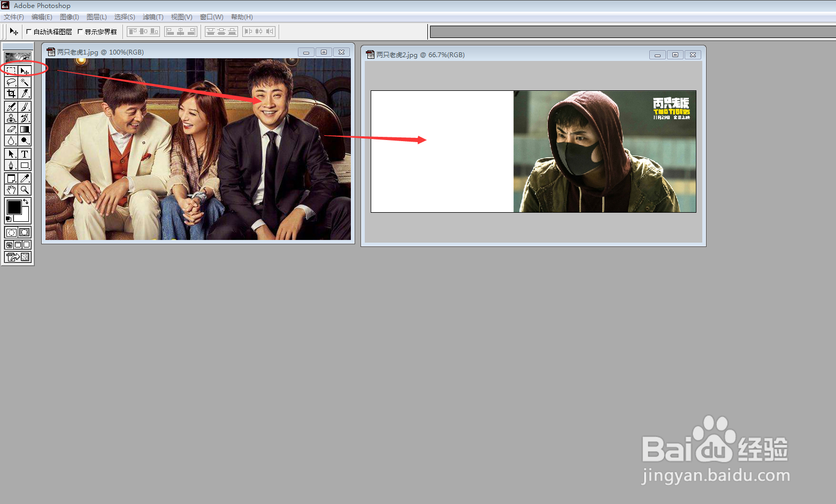Image resolution: width=836 pixels, height=504 pixels.
Task: Click Align Left Edges button
Action: coord(170,32)
